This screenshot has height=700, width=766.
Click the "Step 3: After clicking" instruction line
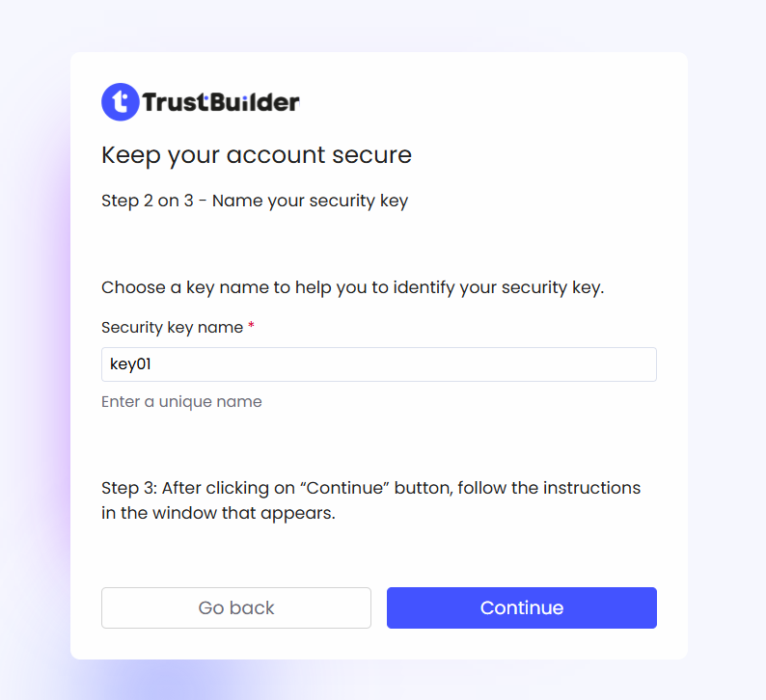pos(370,488)
